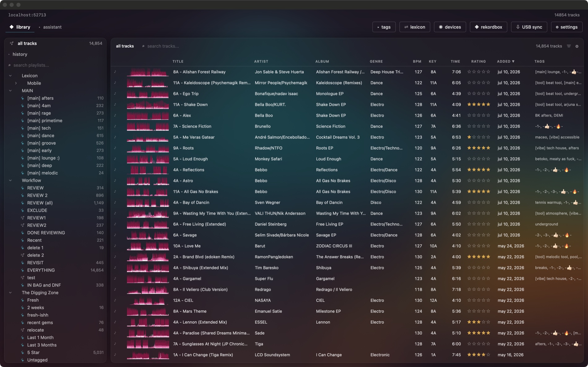Click the waveform of Science Fiction

[x=148, y=126]
